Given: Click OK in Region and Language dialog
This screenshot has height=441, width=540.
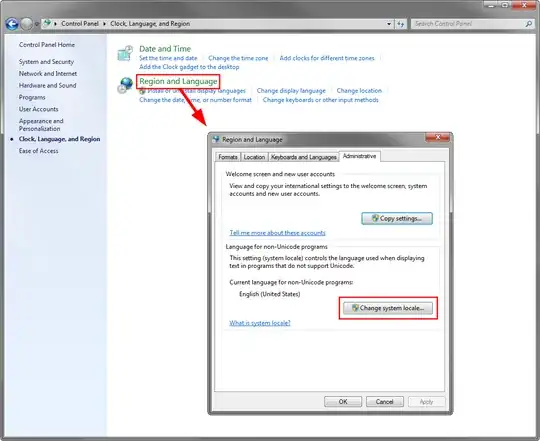Looking at the screenshot, I should pos(343,402).
